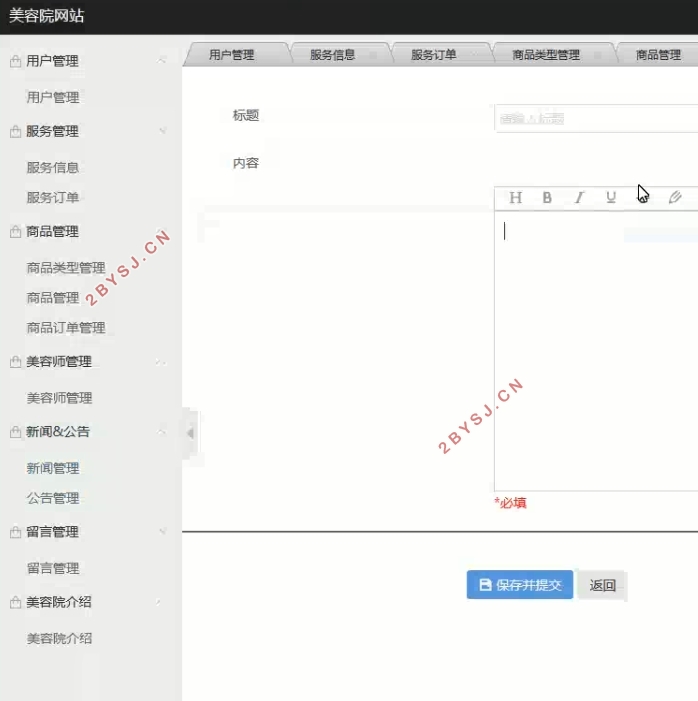Toggle Bold formatting in the editor

[547, 197]
